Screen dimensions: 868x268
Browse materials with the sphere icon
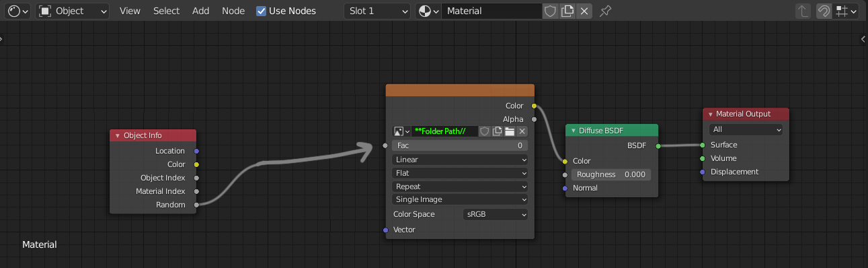click(x=428, y=11)
